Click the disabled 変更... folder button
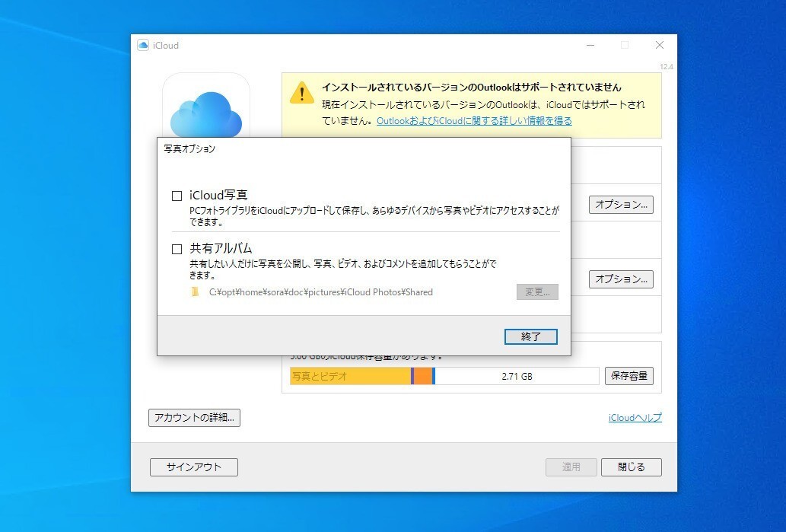The height and width of the screenshot is (532, 786). point(537,291)
